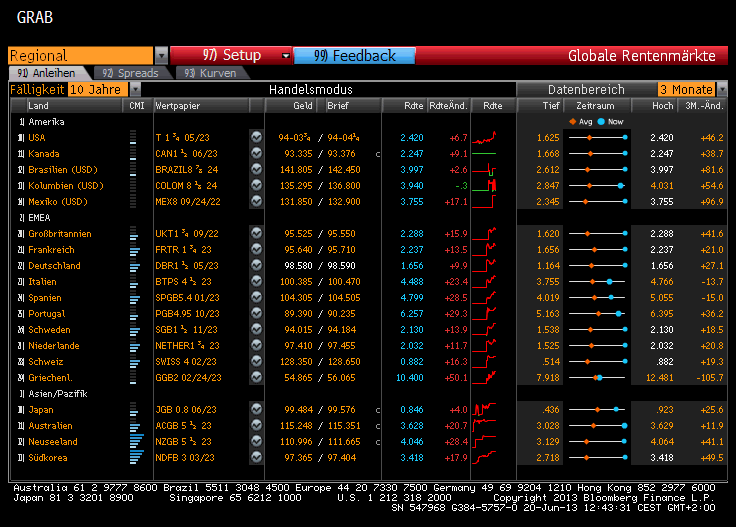This screenshot has width=736, height=527.
Task: Click the chart icon in Frankreich row
Action: (x=256, y=249)
